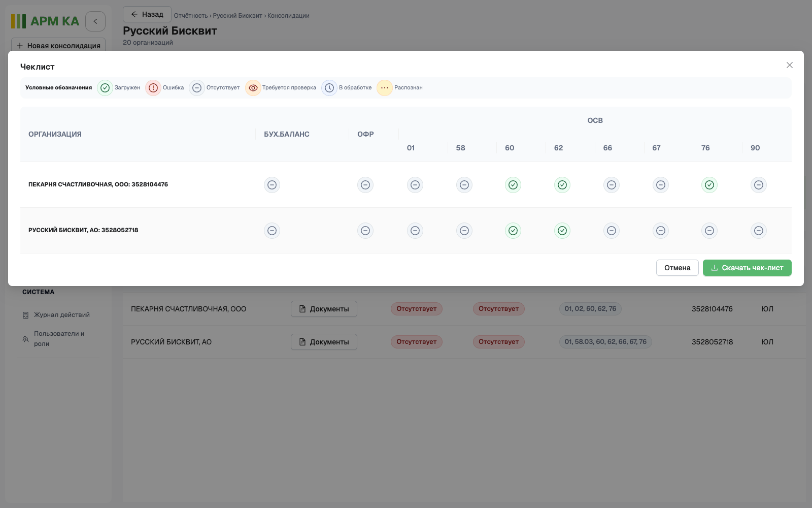
Task: Click the Распознан legend dots icon
Action: [385, 88]
